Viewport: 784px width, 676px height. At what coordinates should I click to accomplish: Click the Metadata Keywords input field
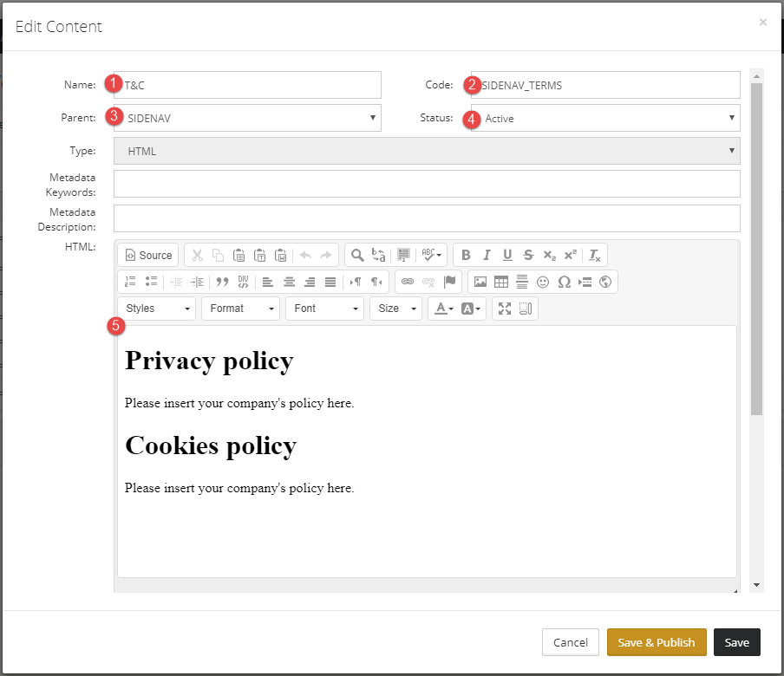(427, 184)
